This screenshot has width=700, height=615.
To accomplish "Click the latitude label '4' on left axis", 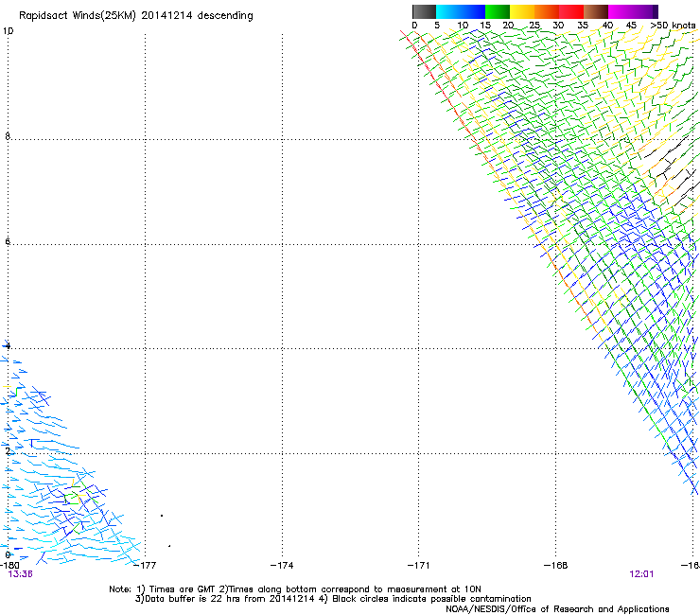I will click(x=8, y=345).
